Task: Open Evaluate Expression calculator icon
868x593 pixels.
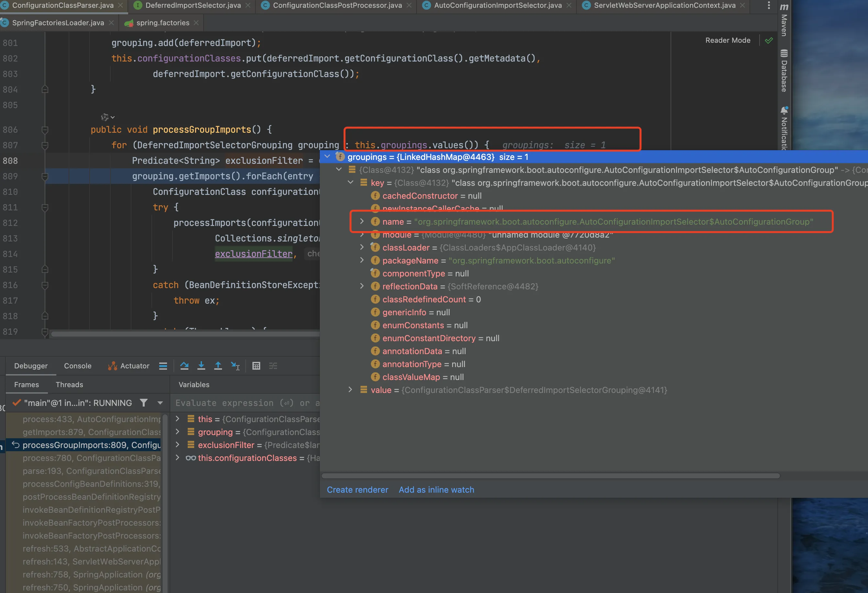Action: click(x=256, y=366)
